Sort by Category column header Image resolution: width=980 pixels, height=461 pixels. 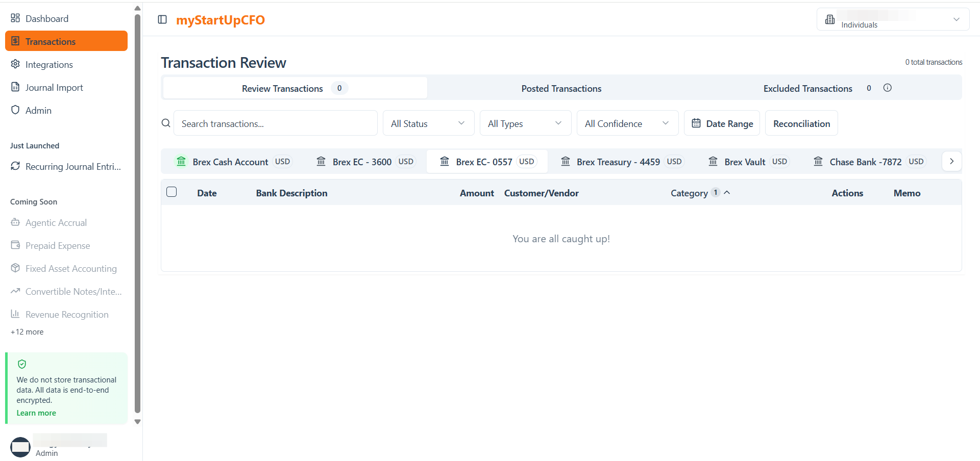[700, 193]
